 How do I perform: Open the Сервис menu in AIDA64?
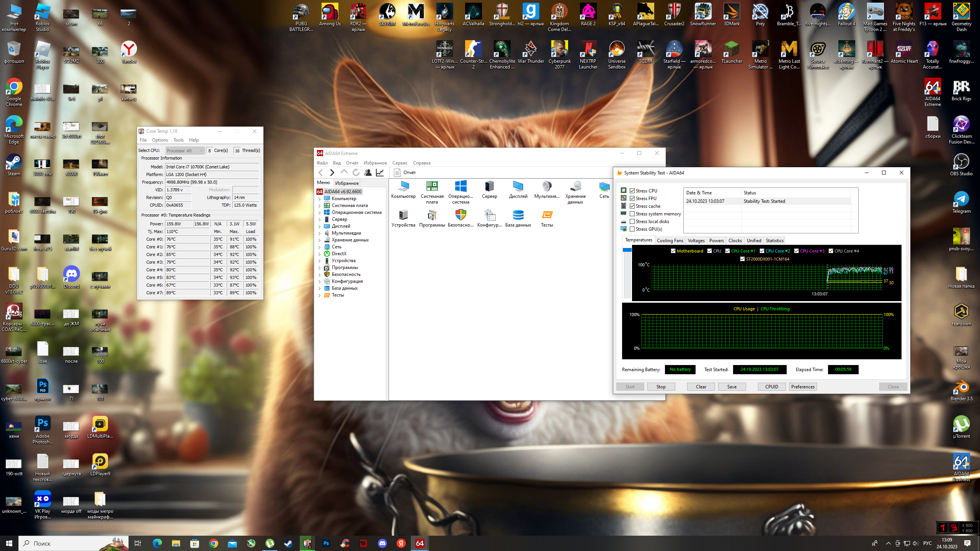[x=400, y=163]
